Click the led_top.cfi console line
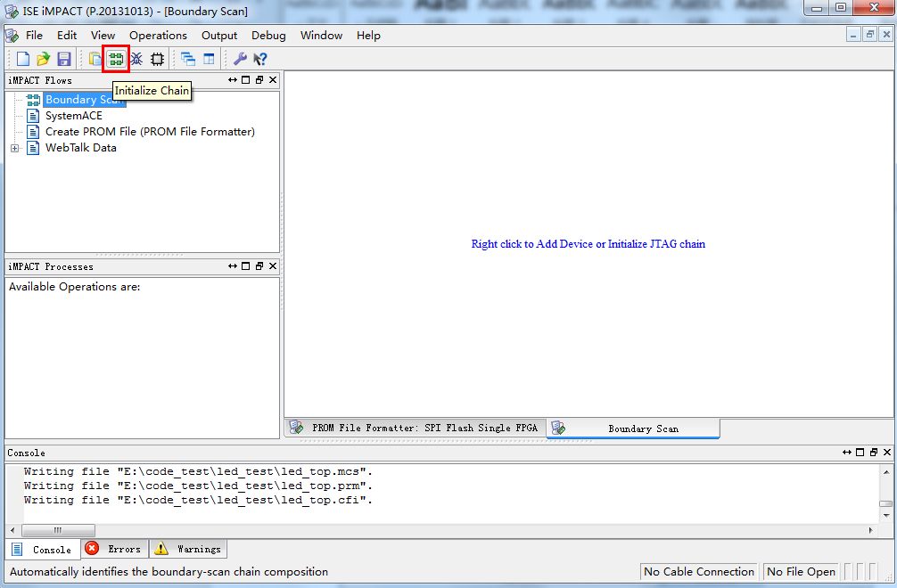897x588 pixels. (x=198, y=500)
